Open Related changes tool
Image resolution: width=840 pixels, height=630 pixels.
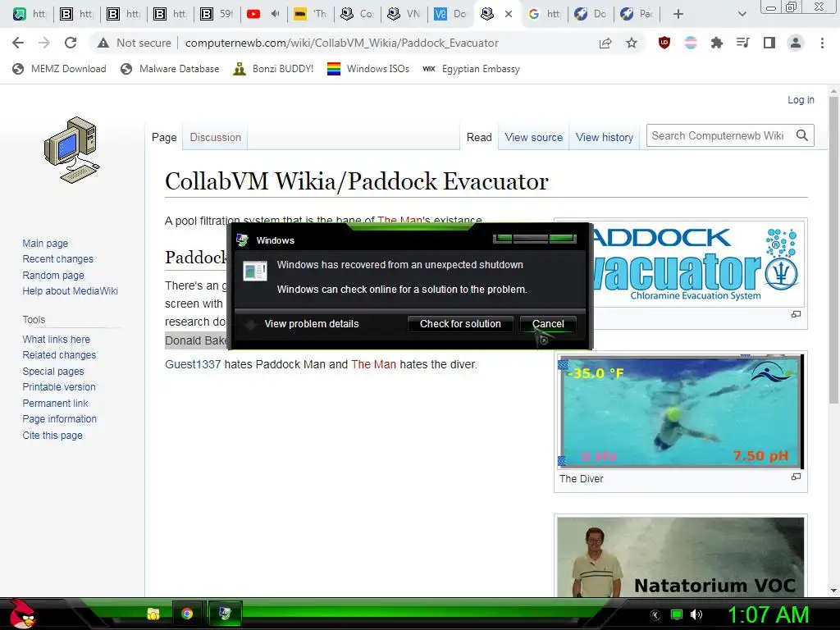coord(59,354)
